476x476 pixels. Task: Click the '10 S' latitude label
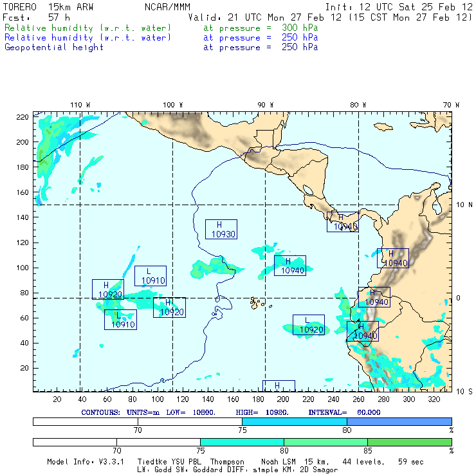[x=464, y=392]
